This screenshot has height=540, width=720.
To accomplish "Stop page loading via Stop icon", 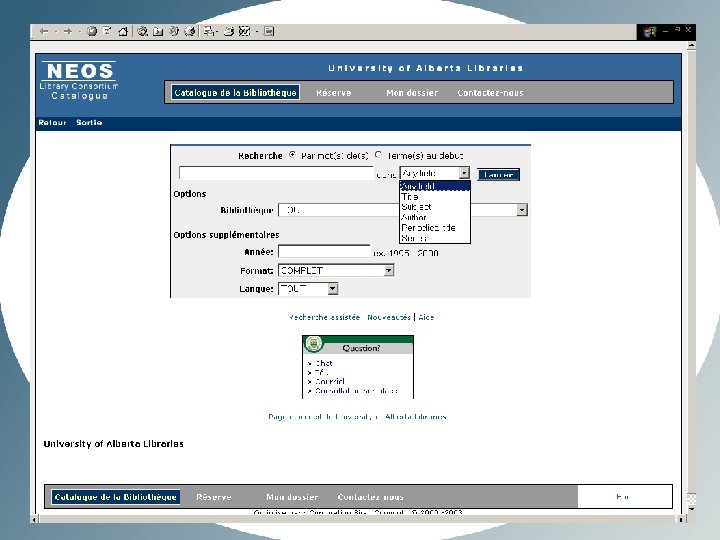I will pyautogui.click(x=92, y=31).
